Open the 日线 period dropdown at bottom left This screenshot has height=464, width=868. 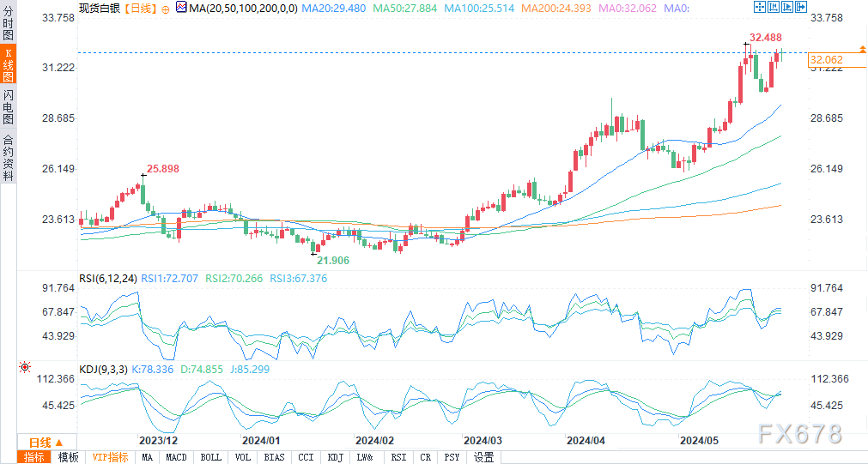[x=39, y=442]
